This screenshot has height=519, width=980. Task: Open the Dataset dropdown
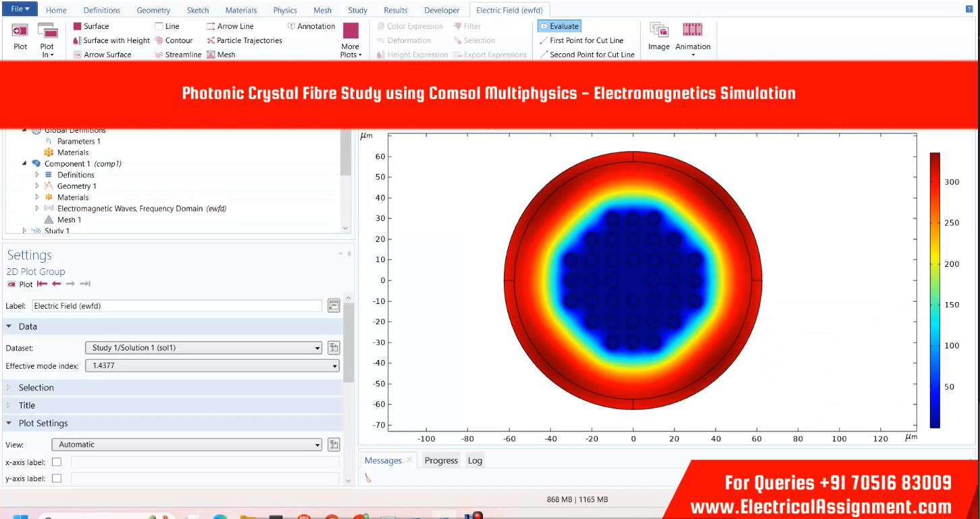coord(203,348)
